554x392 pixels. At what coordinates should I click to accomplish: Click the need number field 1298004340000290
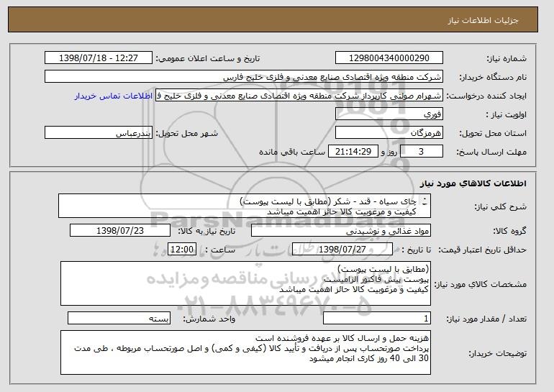tap(389, 58)
